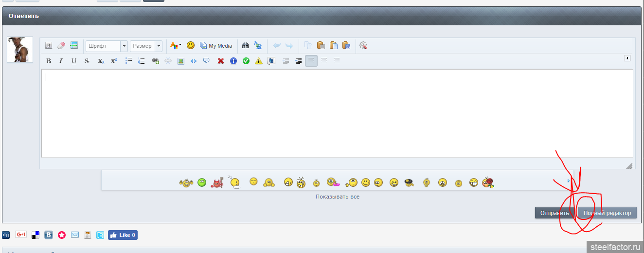Image resolution: width=644 pixels, height=253 pixels.
Task: Insert an image using the picture icon
Action: pos(181,61)
